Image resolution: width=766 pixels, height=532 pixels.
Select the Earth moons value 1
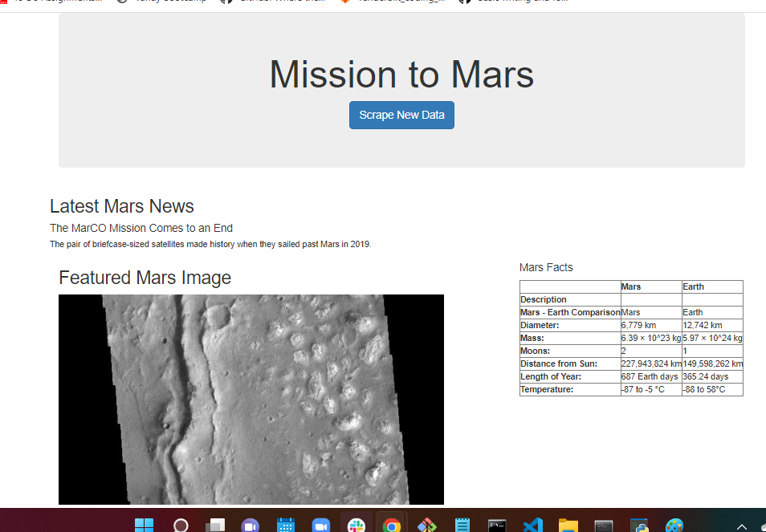(x=712, y=351)
